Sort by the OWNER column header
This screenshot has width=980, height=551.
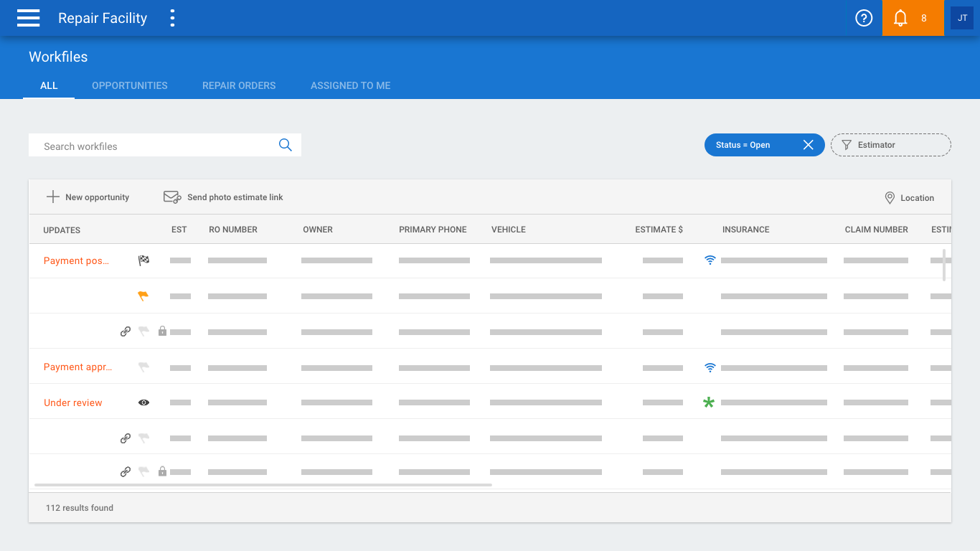pos(318,230)
